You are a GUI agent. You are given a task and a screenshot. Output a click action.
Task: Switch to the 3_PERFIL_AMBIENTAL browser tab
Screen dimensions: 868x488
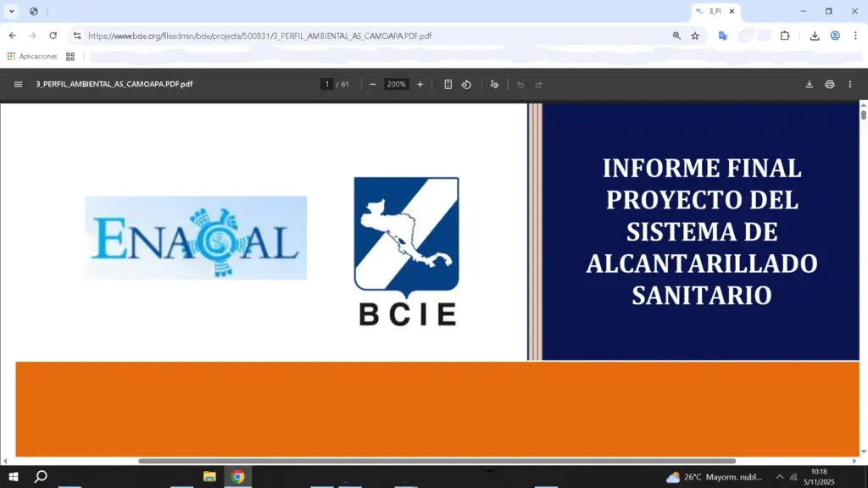tap(716, 11)
